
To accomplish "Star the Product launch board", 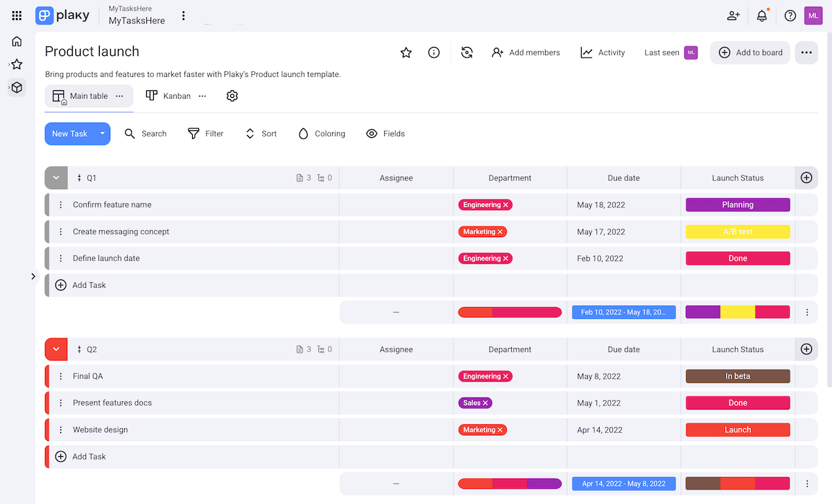I will [406, 53].
